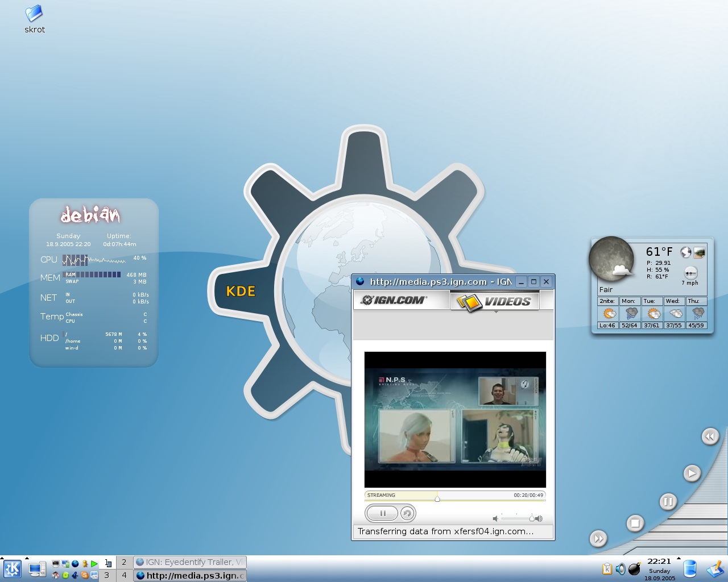Click the 45/59 Thursday temperature cell
The height and width of the screenshot is (582, 728).
point(696,326)
